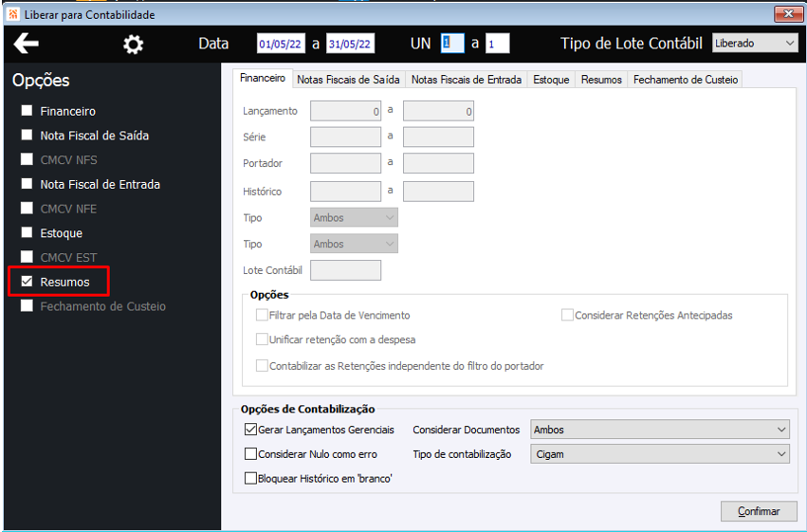807x532 pixels.
Task: Switch to the Estoque tab
Action: [x=551, y=80]
